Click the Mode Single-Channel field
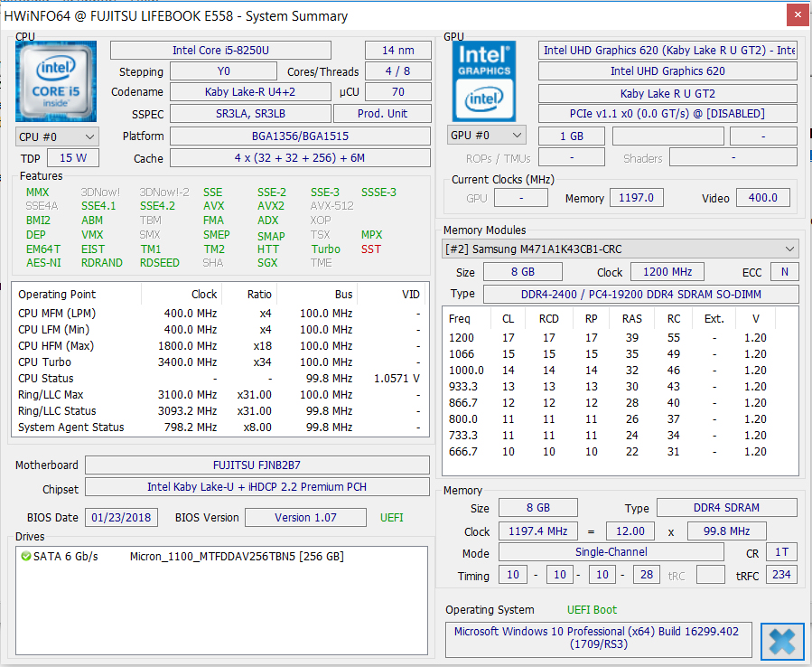 click(x=611, y=552)
